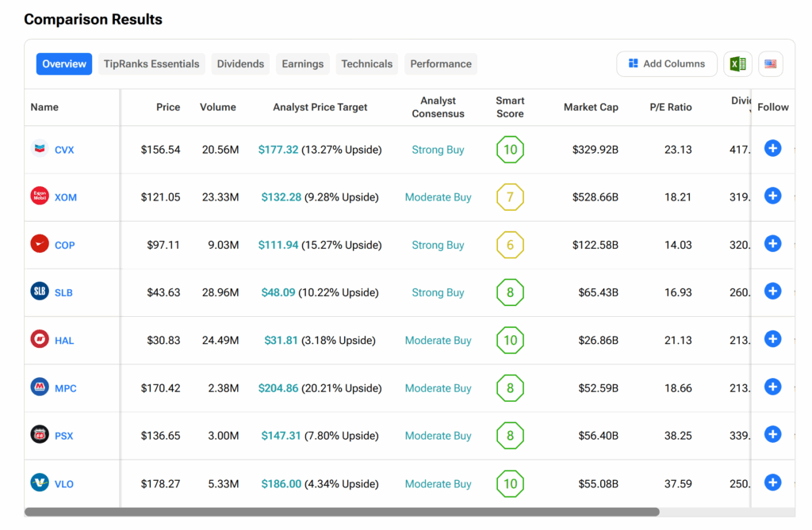Toggle follow for MPC stock
This screenshot has width=812, height=530.
point(772,387)
